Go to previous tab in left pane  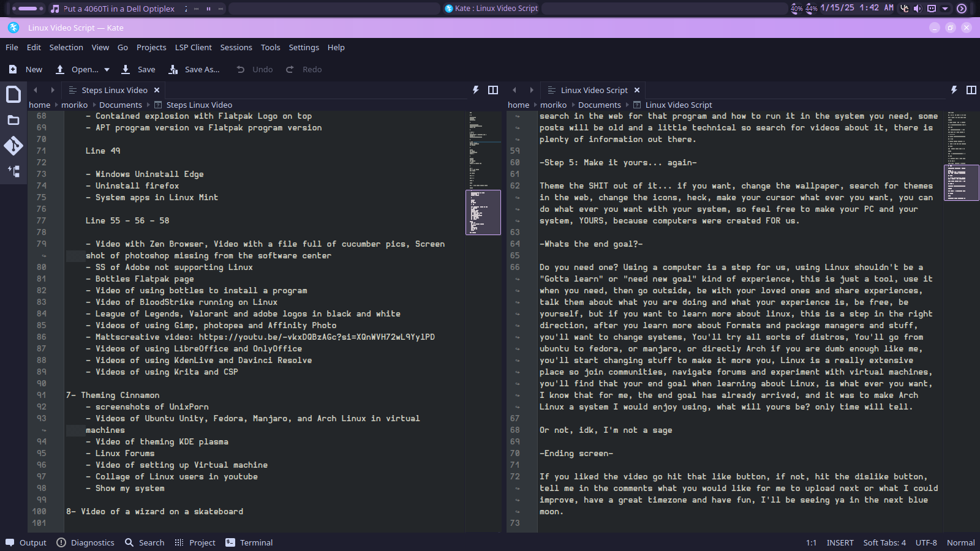(36, 90)
